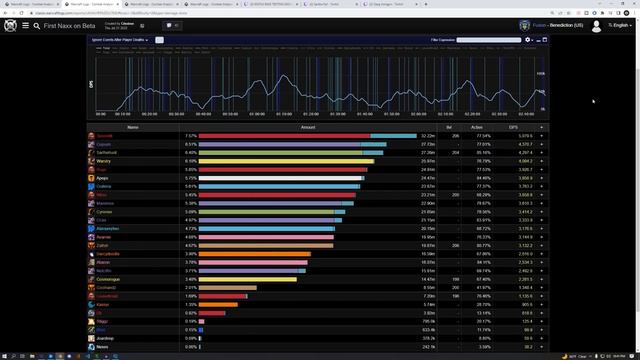This screenshot has height=360, width=640.
Task: Toggle the white switch beside Ignore Events dropdown
Action: click(159, 40)
